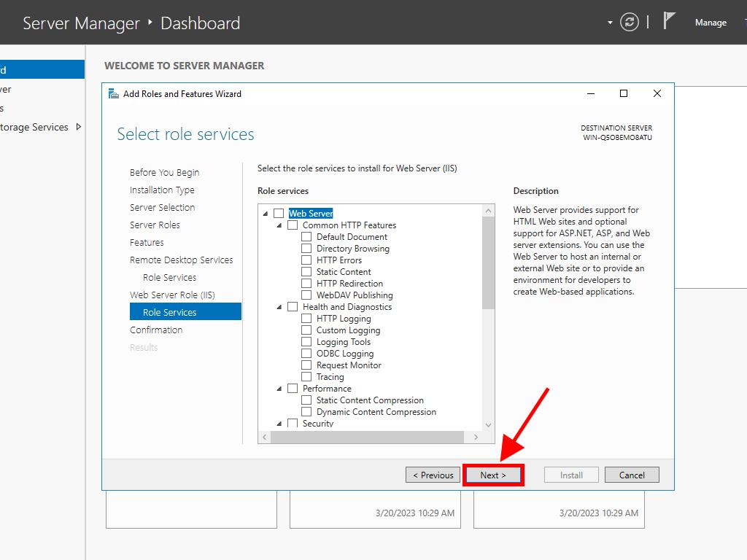The width and height of the screenshot is (747, 560).
Task: Tick the Static Content Compression checkbox
Action: point(306,400)
